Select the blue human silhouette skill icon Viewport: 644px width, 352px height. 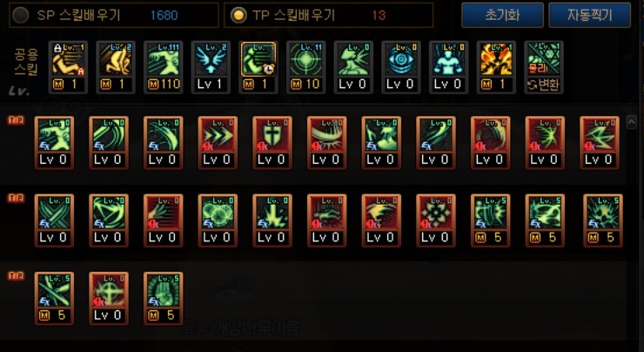[x=448, y=67]
